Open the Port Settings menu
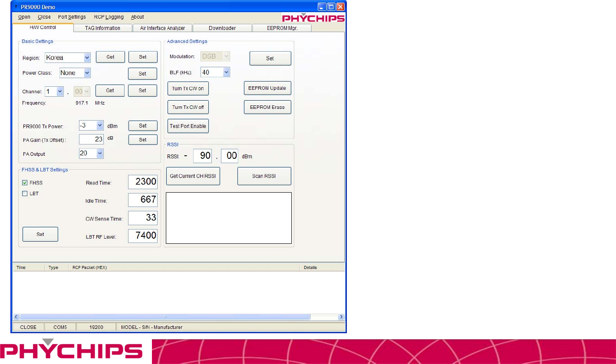 (x=72, y=17)
